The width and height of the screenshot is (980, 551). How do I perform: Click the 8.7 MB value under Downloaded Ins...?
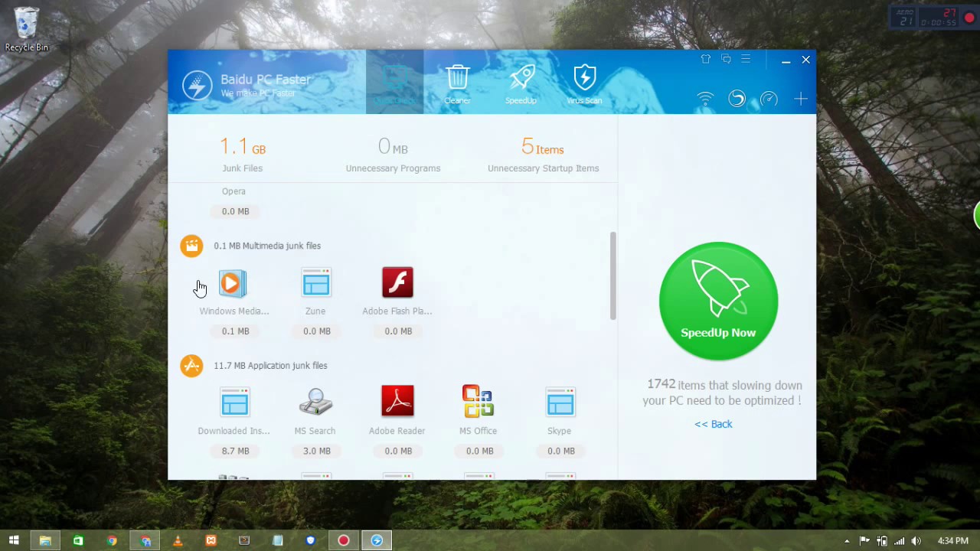[x=235, y=451]
